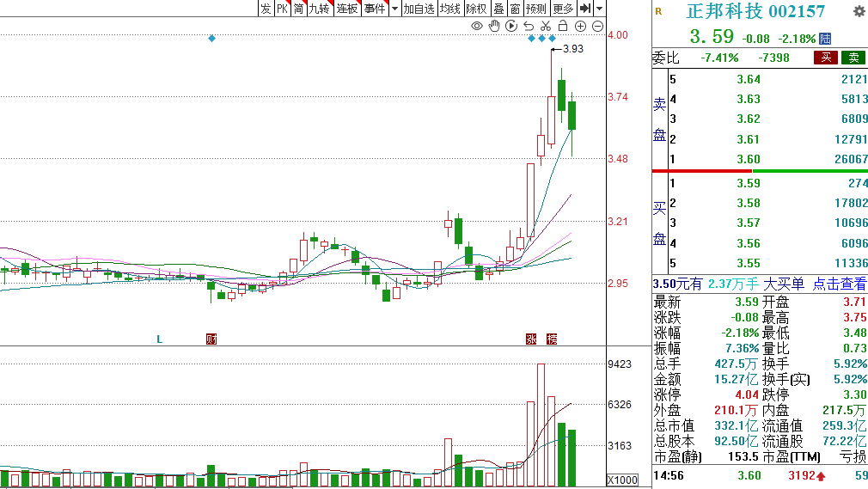Expand dropdown arrow next to 事件

pos(394,9)
